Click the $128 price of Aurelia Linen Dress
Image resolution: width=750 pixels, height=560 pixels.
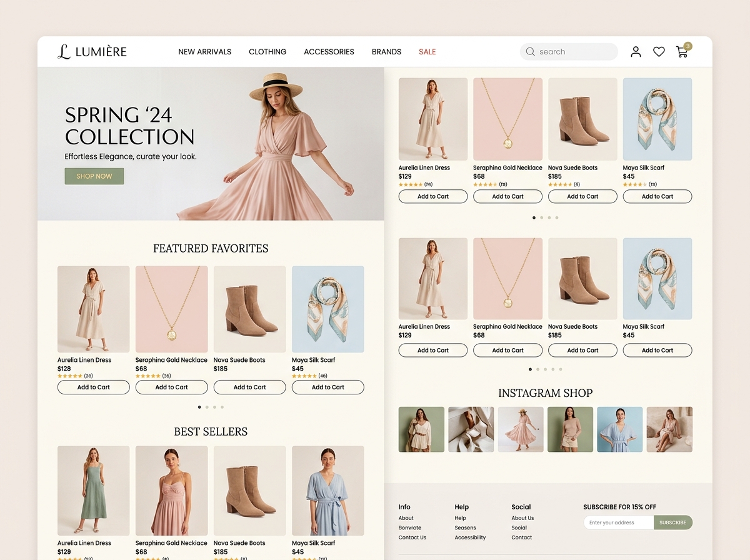coord(64,369)
